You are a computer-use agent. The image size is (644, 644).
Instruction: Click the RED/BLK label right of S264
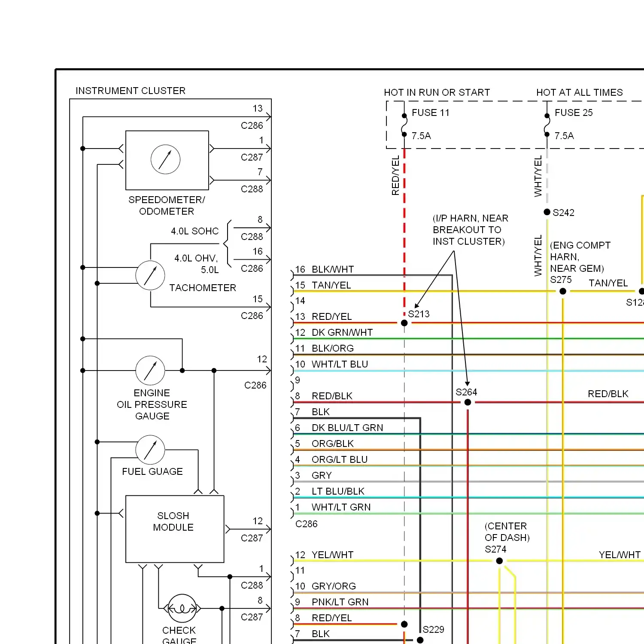608,394
